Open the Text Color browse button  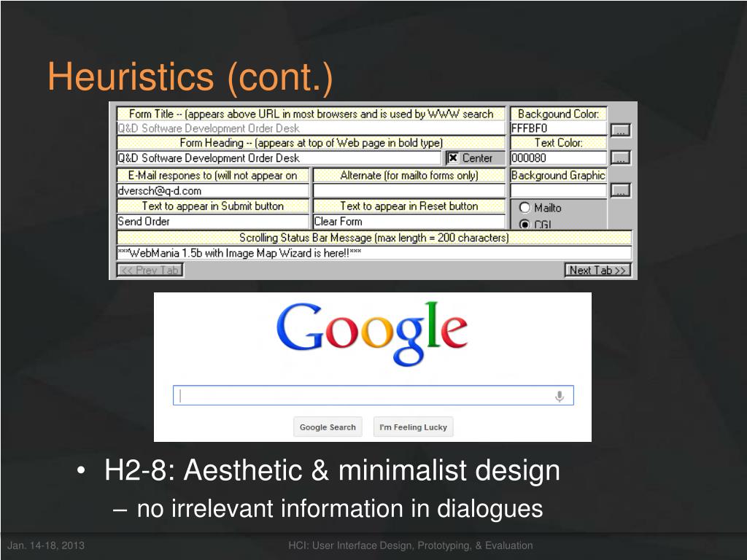tap(620, 157)
